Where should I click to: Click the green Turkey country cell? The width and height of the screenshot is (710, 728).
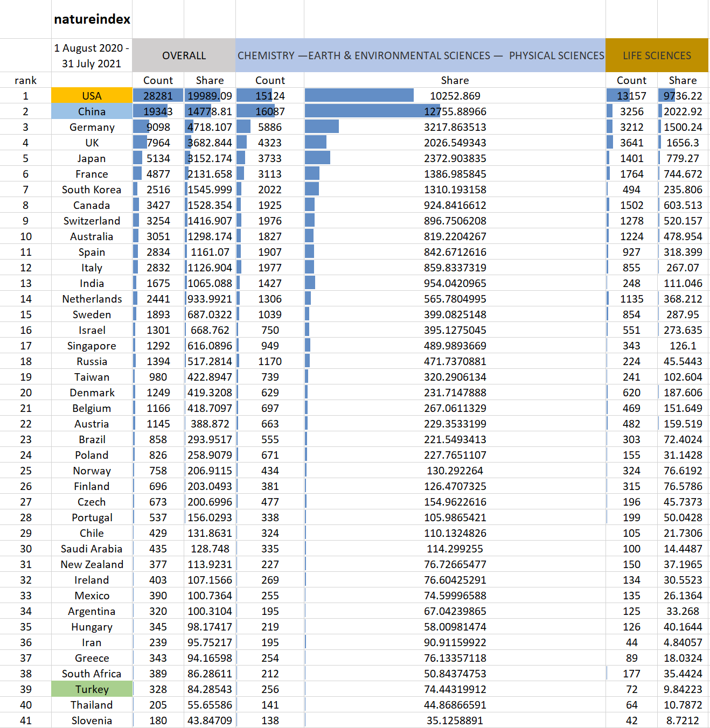(x=92, y=689)
